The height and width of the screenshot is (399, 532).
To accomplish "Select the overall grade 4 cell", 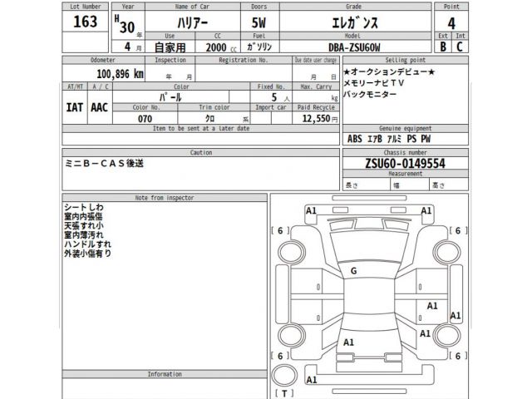I will click(x=451, y=22).
